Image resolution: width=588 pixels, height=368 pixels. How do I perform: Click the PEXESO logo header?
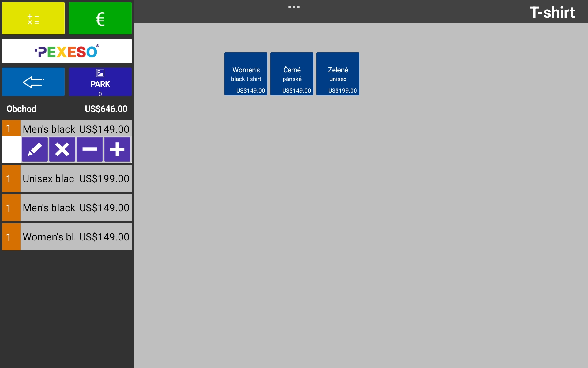[x=66, y=51]
